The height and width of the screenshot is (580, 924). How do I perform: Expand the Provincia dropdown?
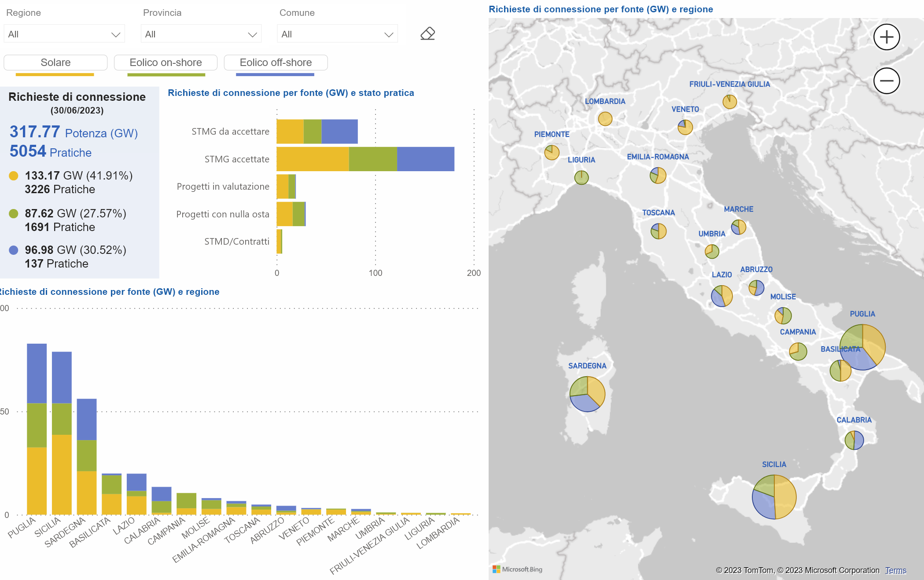[201, 34]
